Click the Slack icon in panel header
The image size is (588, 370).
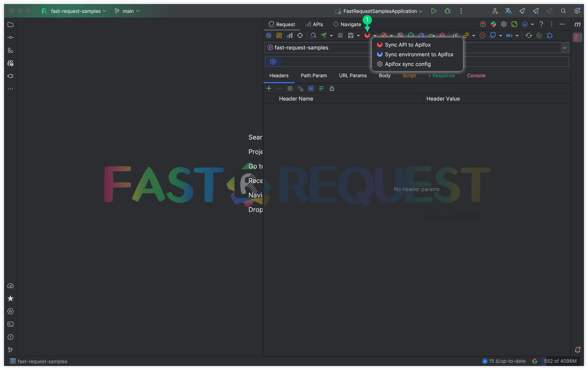[493, 24]
